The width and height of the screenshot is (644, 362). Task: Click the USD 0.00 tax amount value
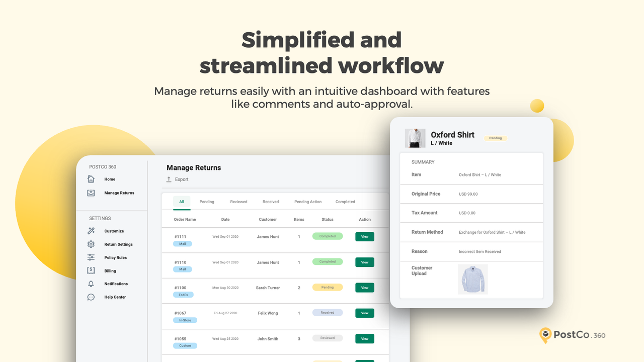[467, 213]
